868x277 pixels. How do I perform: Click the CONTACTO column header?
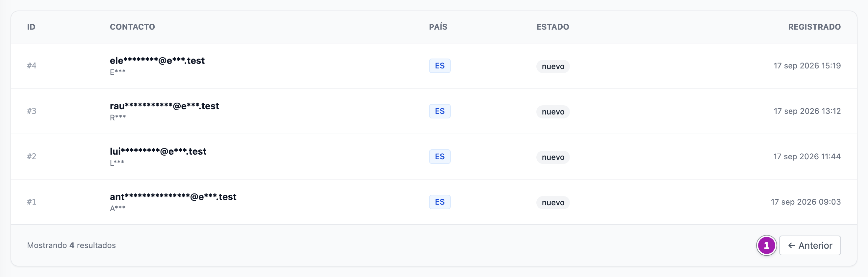click(132, 27)
